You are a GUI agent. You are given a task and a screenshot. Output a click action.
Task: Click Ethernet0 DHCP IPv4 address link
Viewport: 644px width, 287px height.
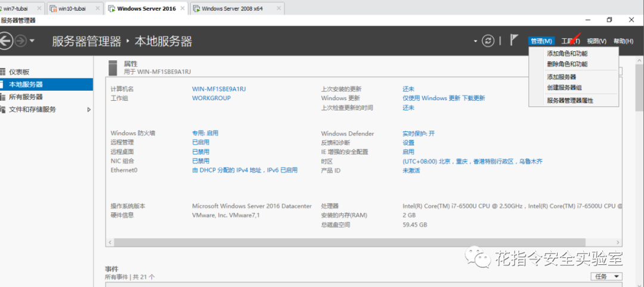coord(245,170)
